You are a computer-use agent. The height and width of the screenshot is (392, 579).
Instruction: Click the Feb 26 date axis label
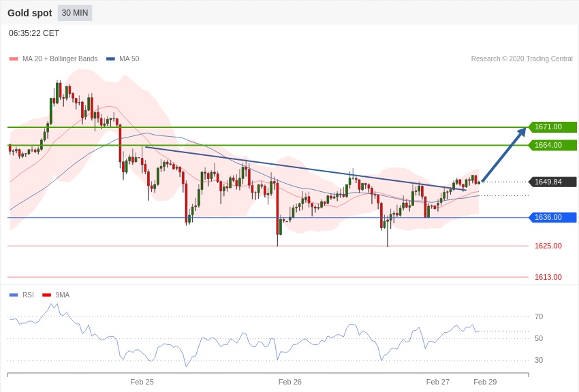289,382
